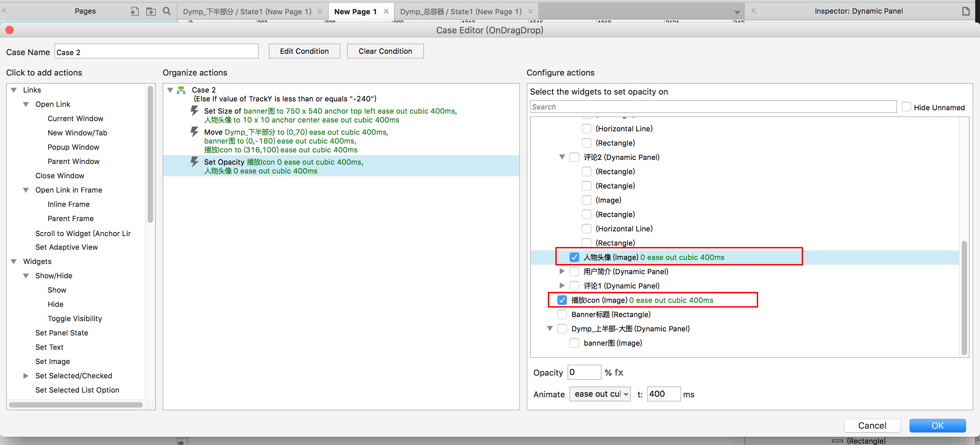The height and width of the screenshot is (445, 980).
Task: Click the lightning icon beside Set Size action
Action: pyautogui.click(x=194, y=111)
